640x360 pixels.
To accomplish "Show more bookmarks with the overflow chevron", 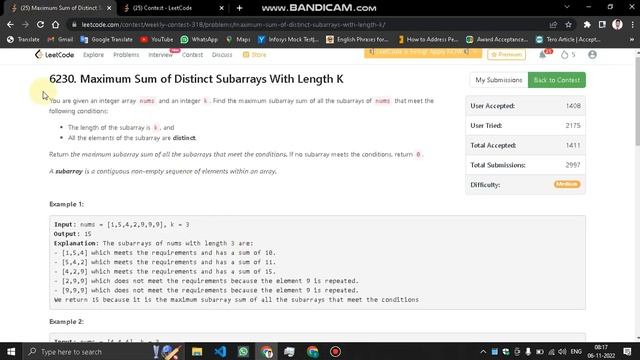I will click(632, 40).
